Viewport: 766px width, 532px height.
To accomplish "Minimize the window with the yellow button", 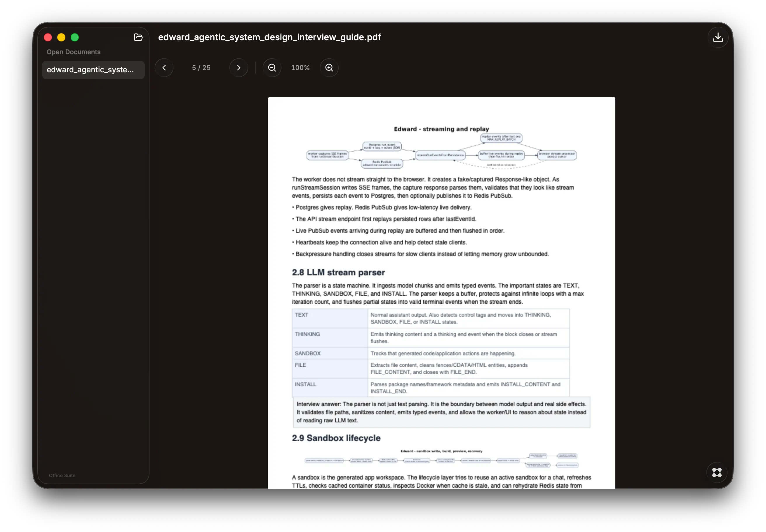I will (61, 37).
